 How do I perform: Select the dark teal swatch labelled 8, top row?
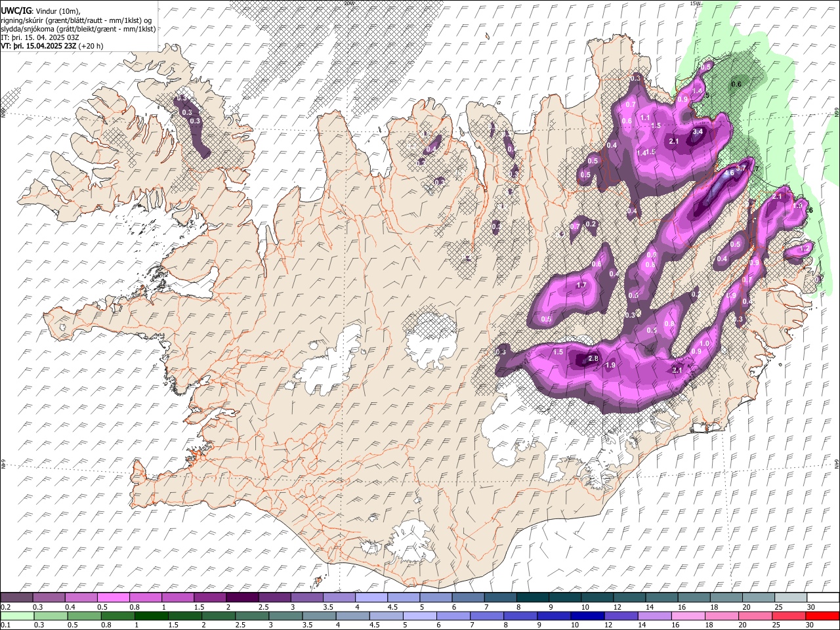(533, 598)
